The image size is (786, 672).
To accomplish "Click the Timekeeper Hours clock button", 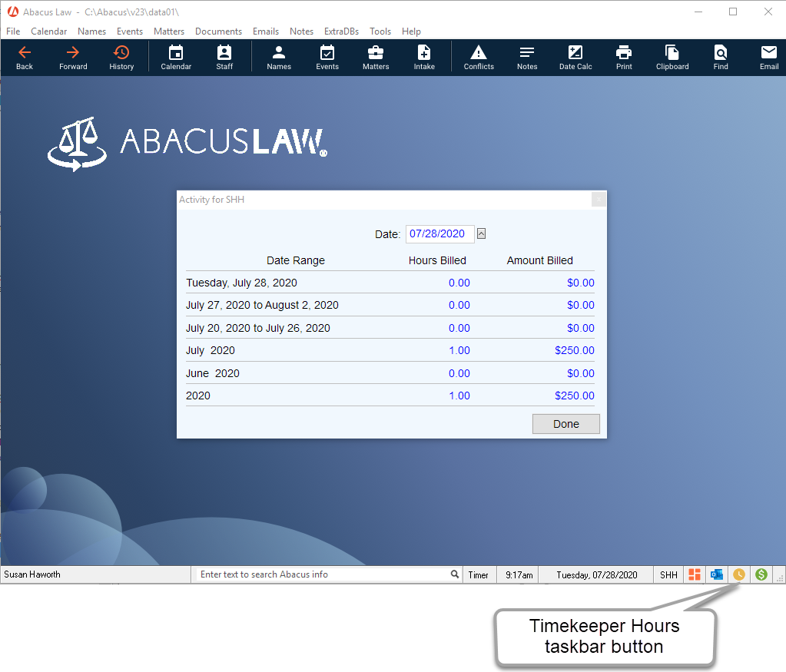I will tap(739, 574).
